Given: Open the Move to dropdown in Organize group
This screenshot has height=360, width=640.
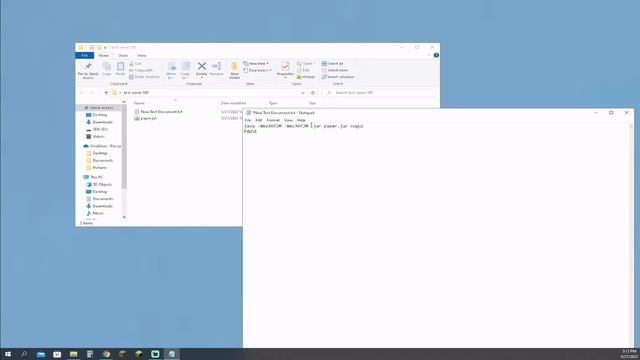Looking at the screenshot, I should click(171, 71).
